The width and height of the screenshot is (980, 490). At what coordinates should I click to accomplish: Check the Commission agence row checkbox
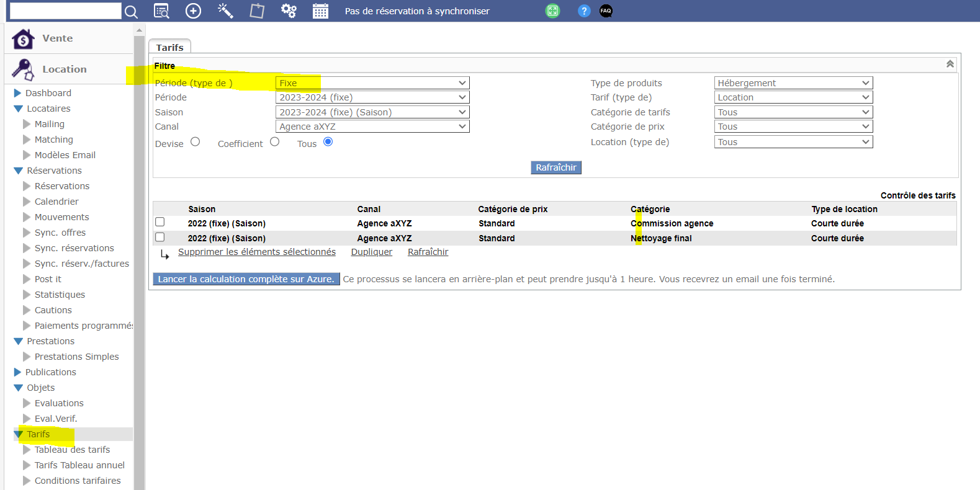[160, 222]
